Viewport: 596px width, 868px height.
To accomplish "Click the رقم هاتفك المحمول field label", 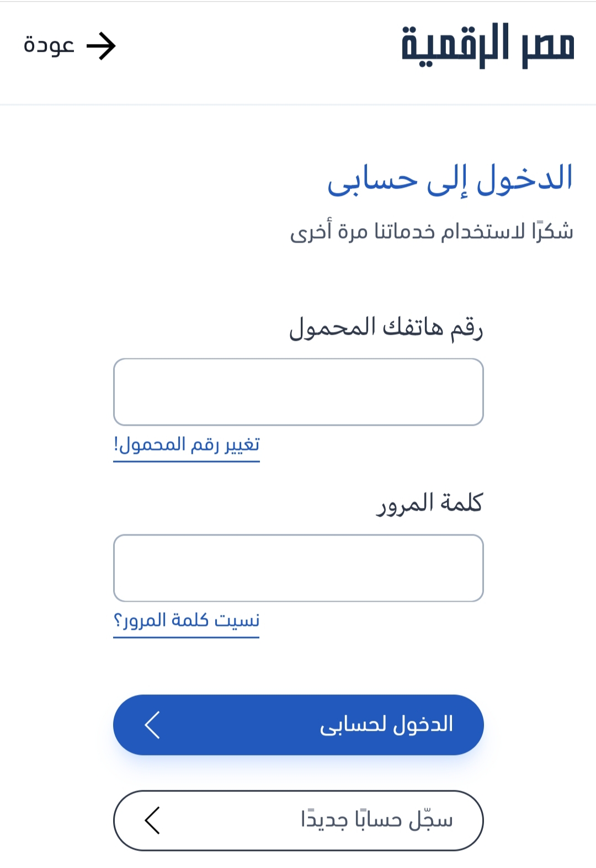I will pos(386,328).
